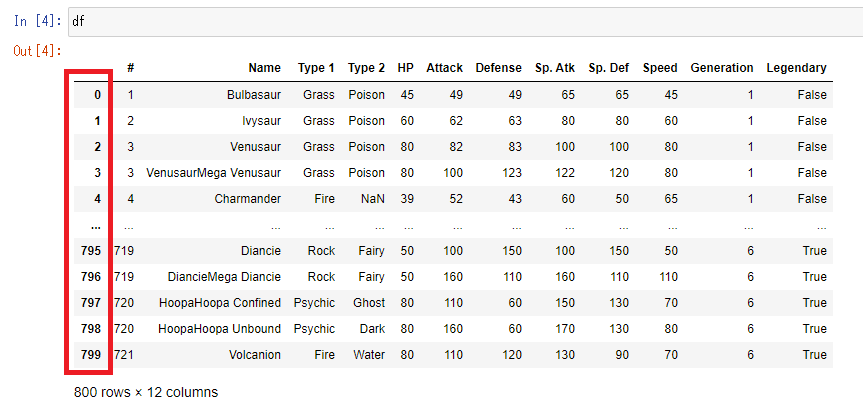863x404 pixels.
Task: Click the ellipsis in the index column
Action: point(97,226)
